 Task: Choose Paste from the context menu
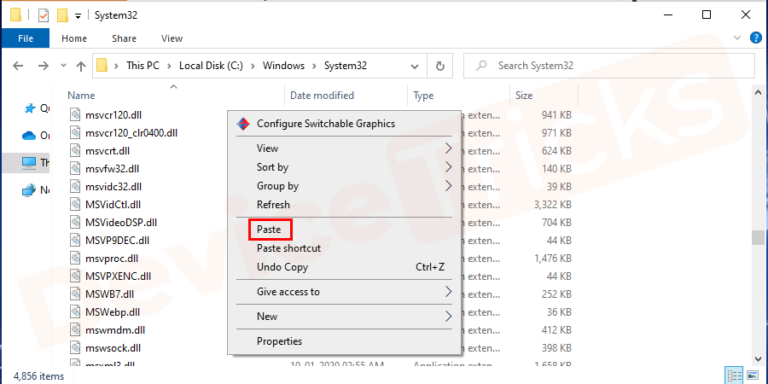point(270,230)
